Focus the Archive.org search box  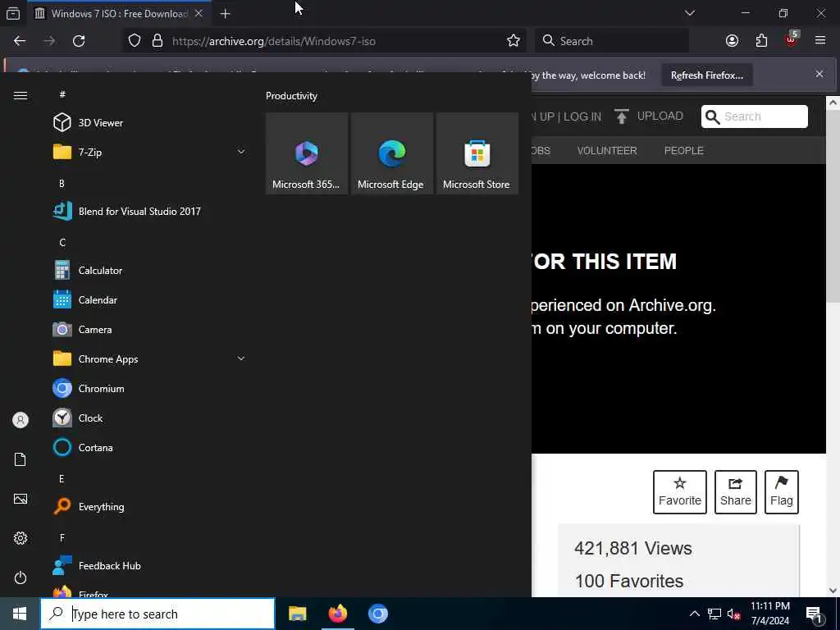pos(755,116)
